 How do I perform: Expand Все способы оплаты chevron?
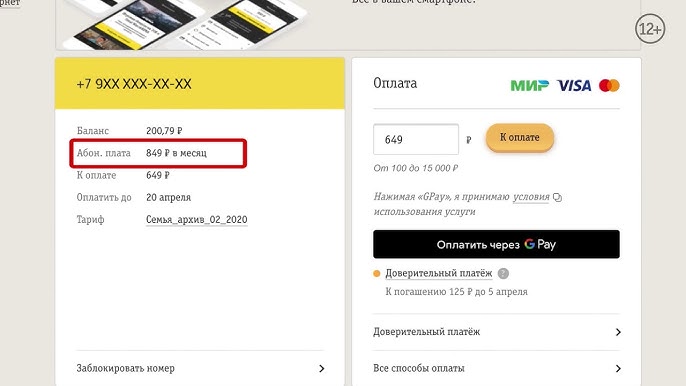[x=618, y=368]
